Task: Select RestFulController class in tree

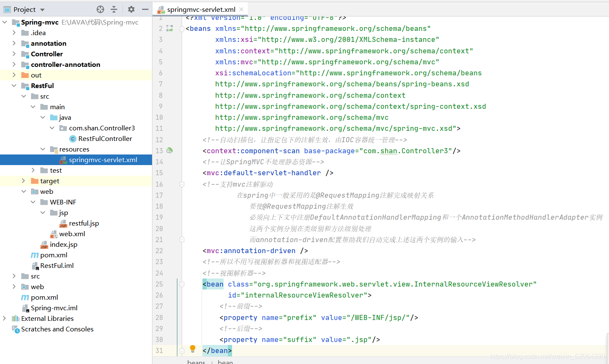Action: pos(105,138)
